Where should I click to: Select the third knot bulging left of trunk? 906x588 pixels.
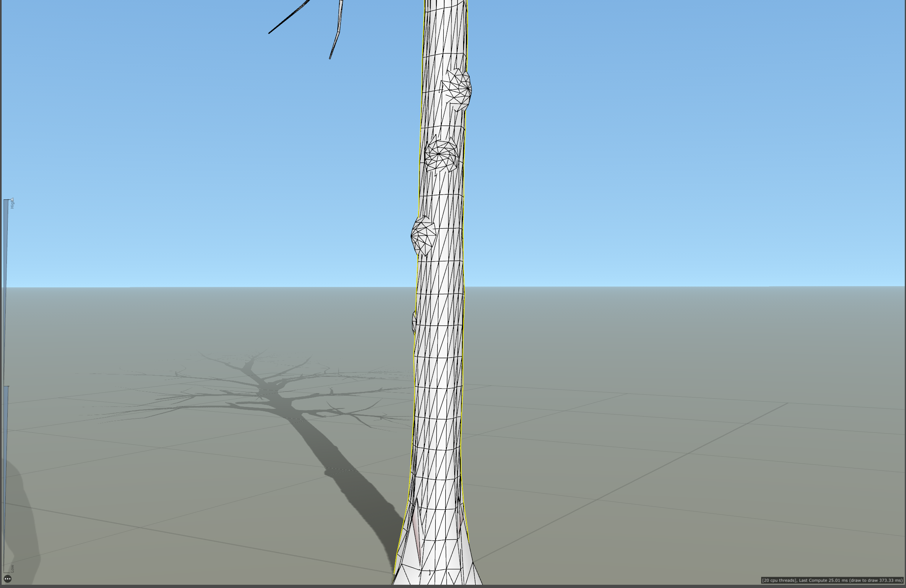[x=423, y=236]
